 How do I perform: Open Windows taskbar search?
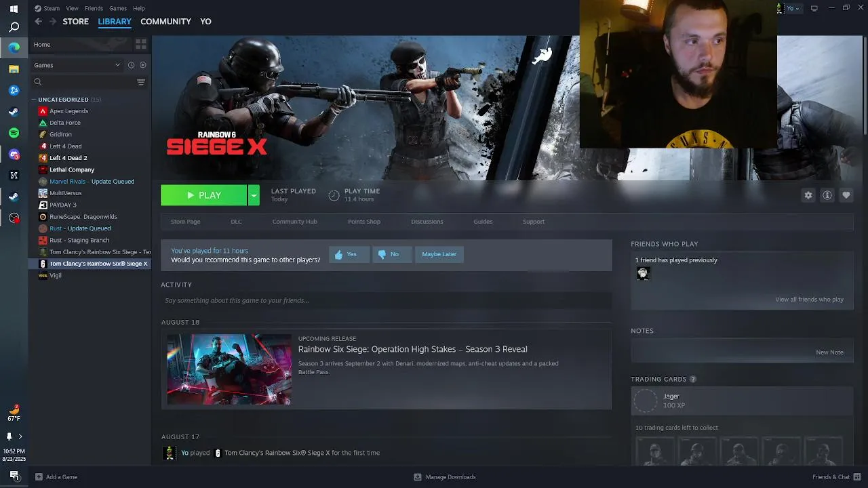pos(14,27)
